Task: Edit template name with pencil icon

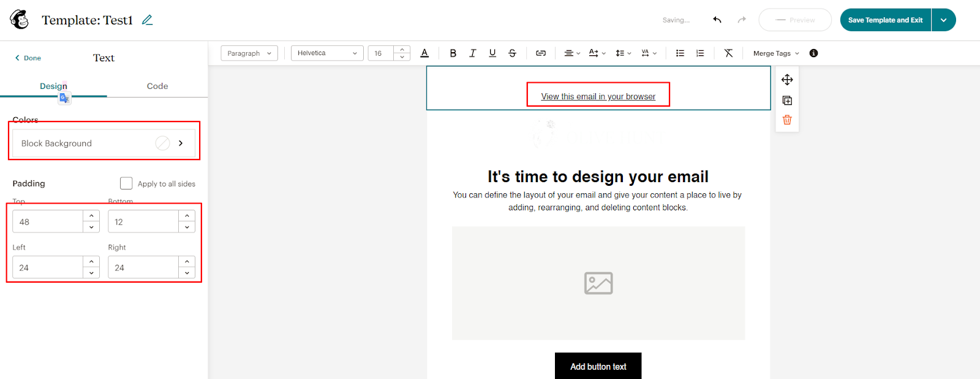Action: pyautogui.click(x=147, y=20)
